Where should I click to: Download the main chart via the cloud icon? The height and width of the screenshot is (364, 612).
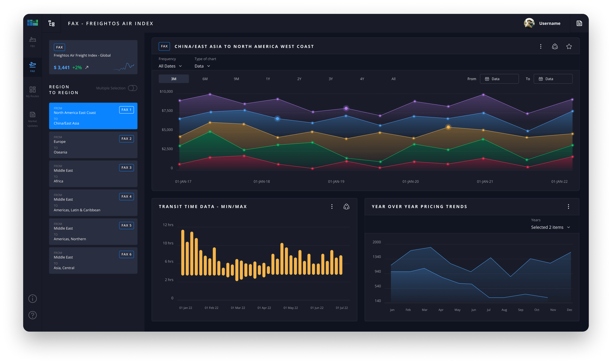[x=555, y=46]
